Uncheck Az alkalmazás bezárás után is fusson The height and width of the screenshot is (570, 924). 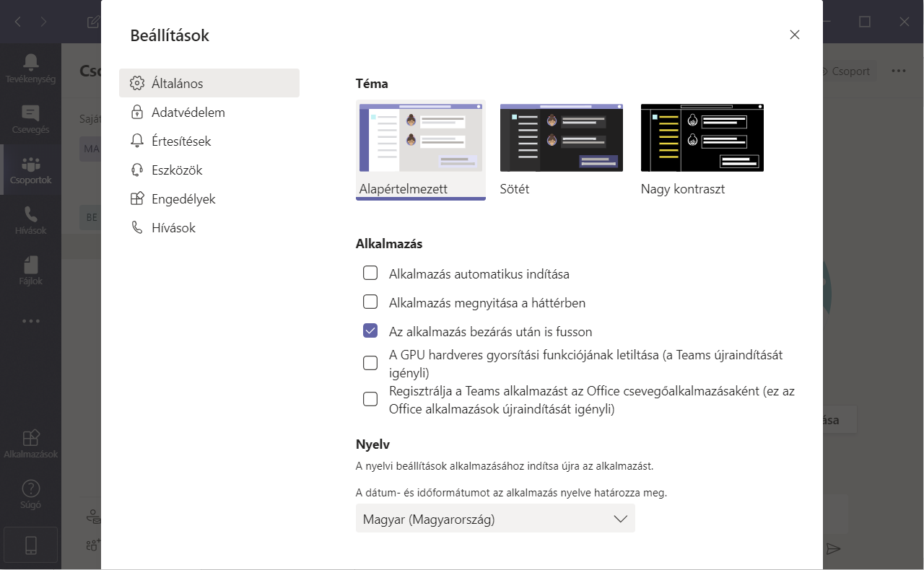pyautogui.click(x=370, y=331)
